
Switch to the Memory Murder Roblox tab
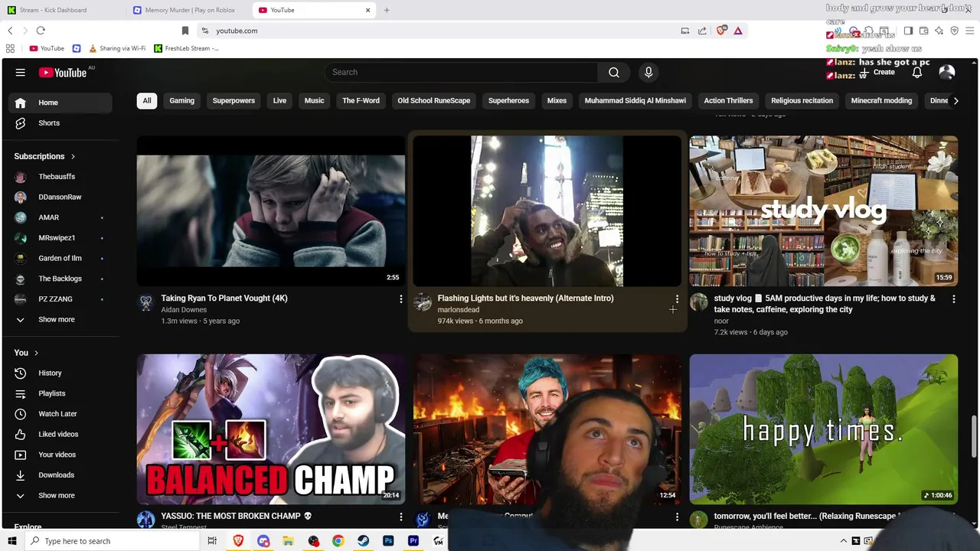tap(190, 10)
